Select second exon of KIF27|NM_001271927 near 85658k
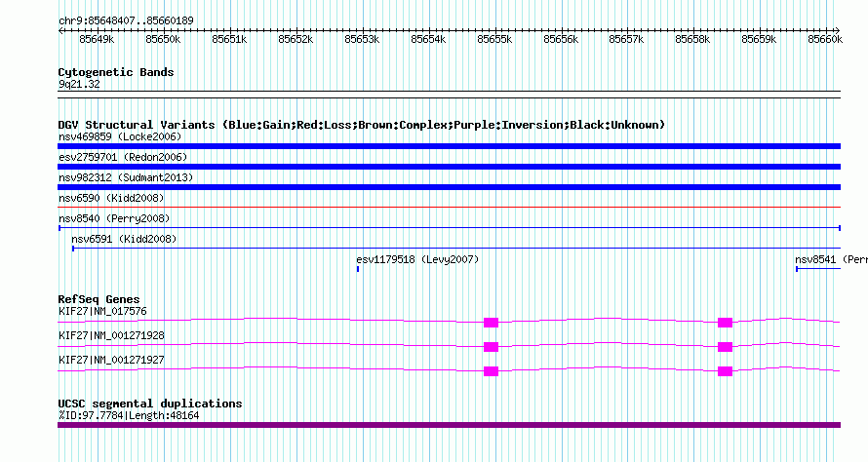The width and height of the screenshot is (868, 462). pos(726,371)
